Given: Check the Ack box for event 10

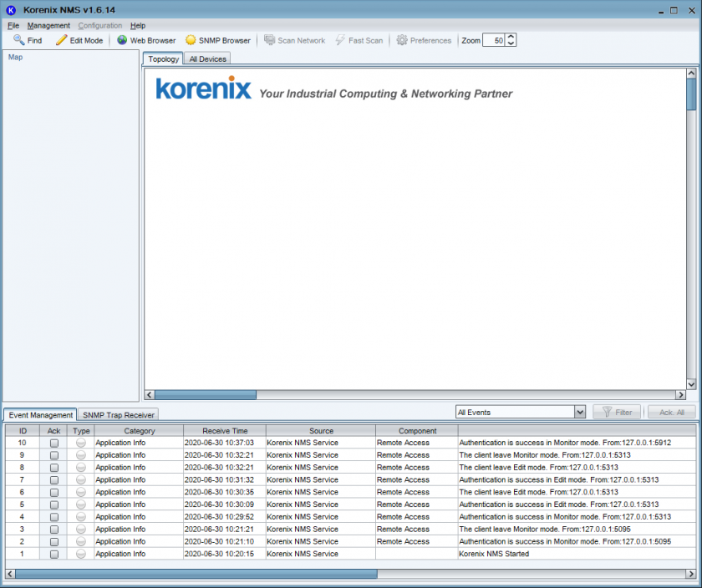Looking at the screenshot, I should [54, 443].
